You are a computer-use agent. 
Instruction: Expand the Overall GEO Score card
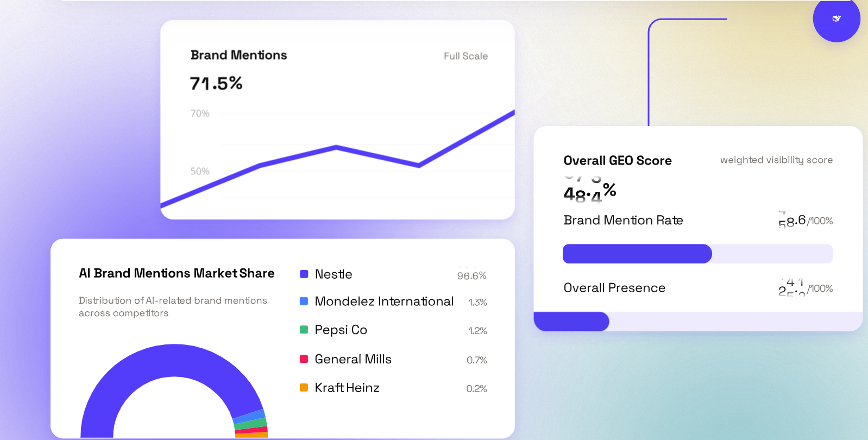click(617, 160)
